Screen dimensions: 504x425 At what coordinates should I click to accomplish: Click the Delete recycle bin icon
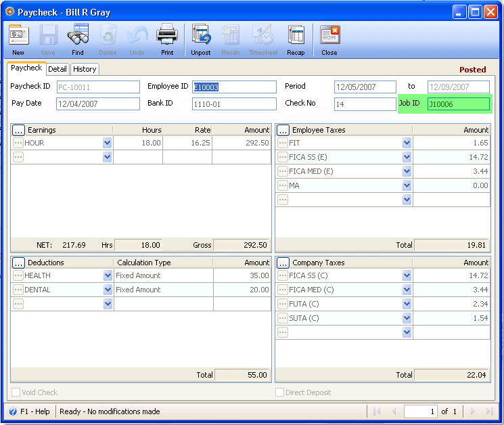point(108,35)
